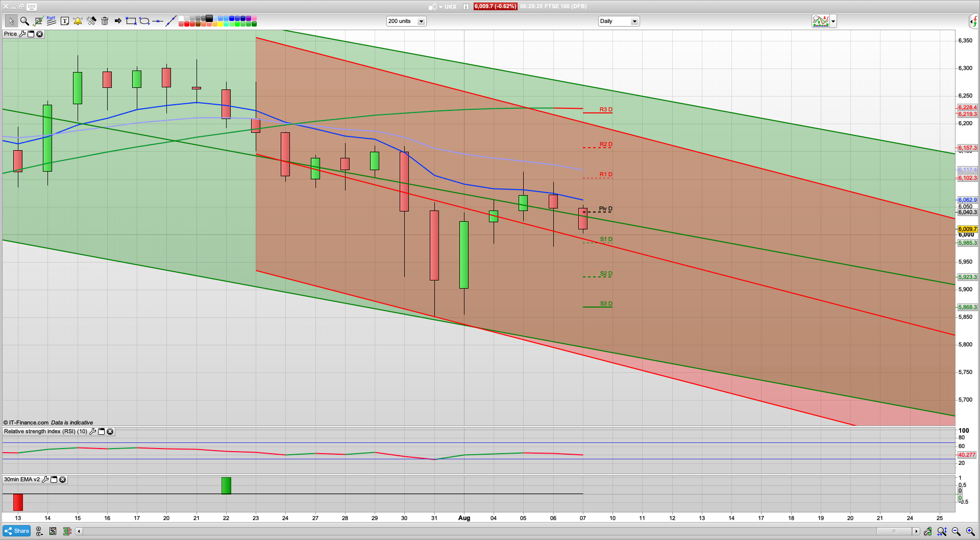Screen dimensions: 980x540
Task: Click the horizontal scrollbar thumb
Action: click(894, 531)
